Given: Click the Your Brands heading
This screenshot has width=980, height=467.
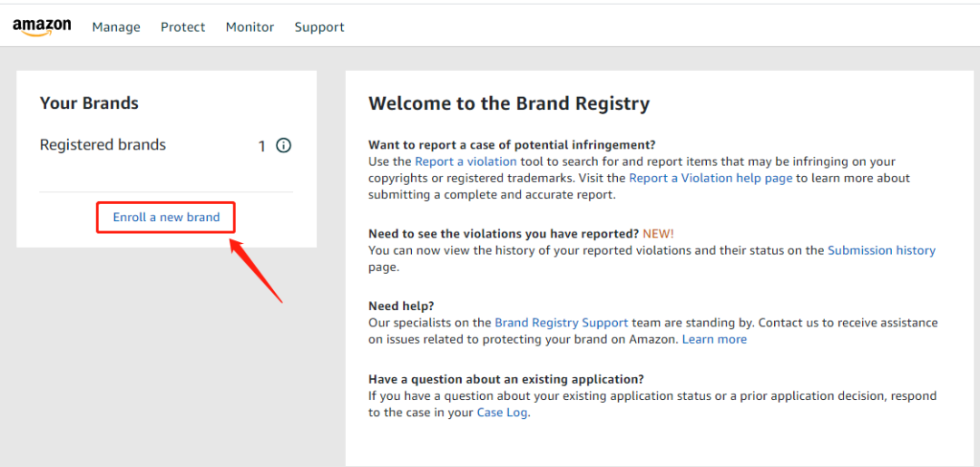Looking at the screenshot, I should pyautogui.click(x=89, y=103).
